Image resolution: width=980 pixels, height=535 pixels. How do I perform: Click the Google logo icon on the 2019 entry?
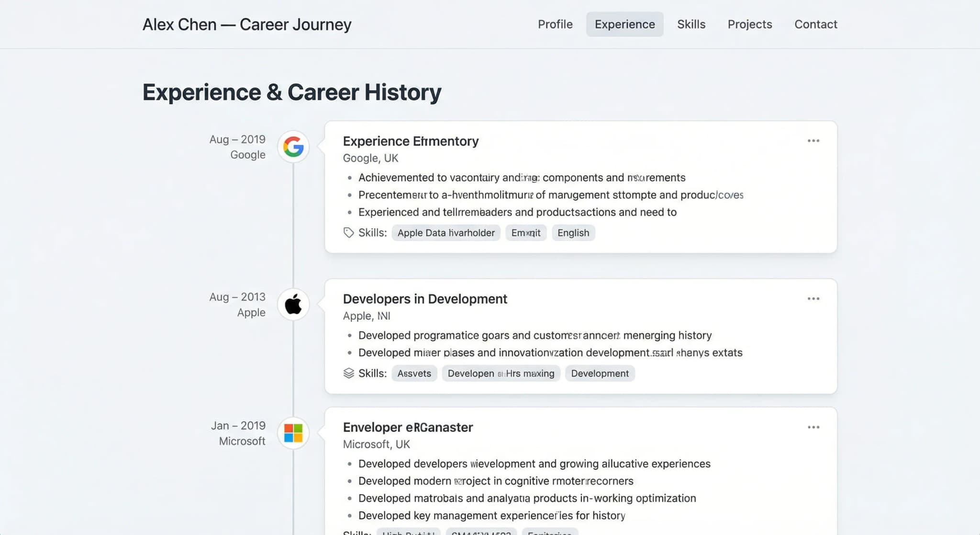(293, 147)
